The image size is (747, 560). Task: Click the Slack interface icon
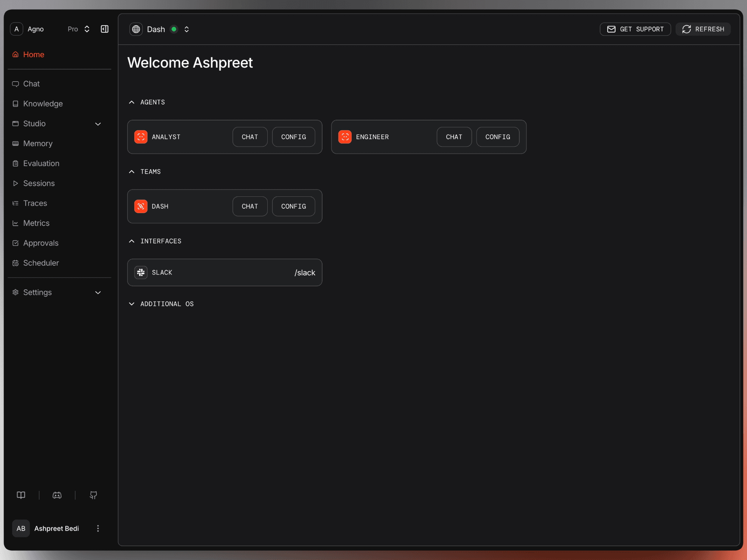[141, 273]
